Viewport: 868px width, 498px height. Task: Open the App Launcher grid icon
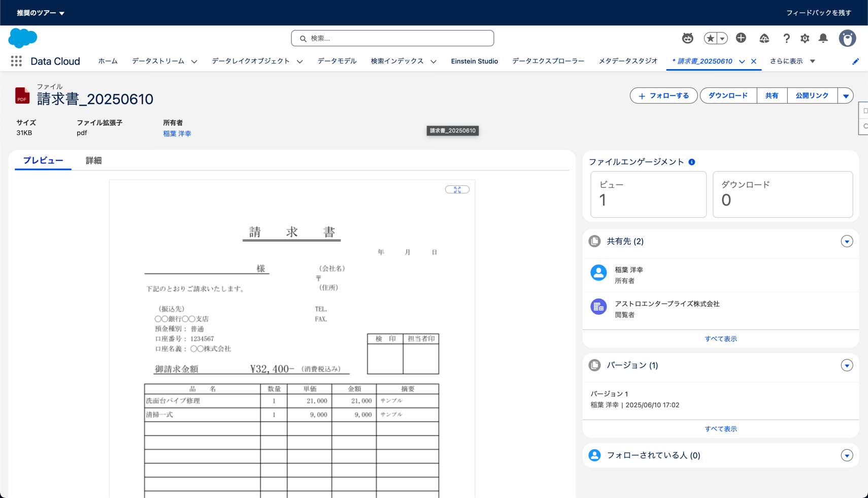tap(16, 61)
